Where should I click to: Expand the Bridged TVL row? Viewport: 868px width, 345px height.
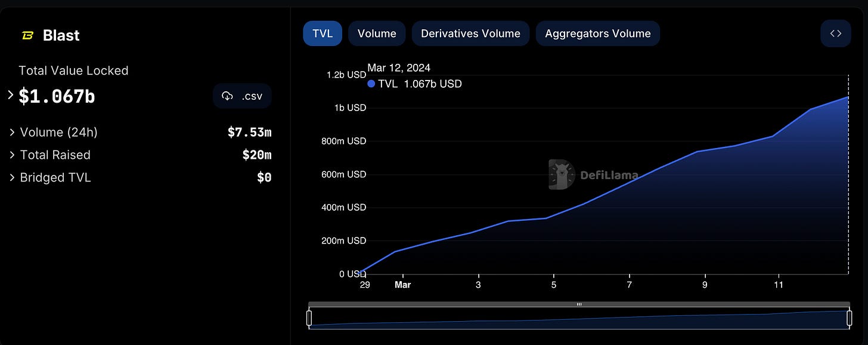pos(13,178)
